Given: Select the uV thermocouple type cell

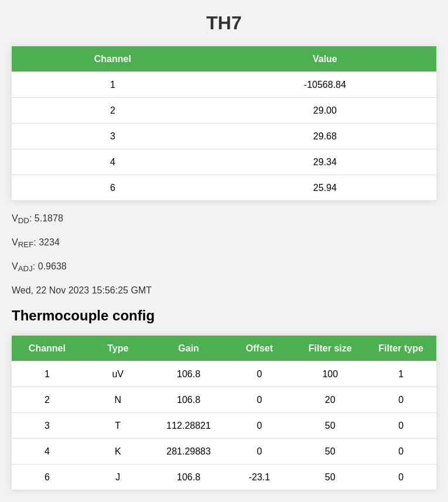Looking at the screenshot, I should (x=118, y=374).
